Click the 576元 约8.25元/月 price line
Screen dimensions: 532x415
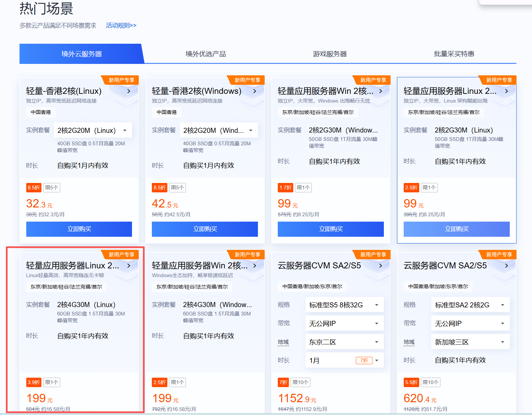[298, 215]
